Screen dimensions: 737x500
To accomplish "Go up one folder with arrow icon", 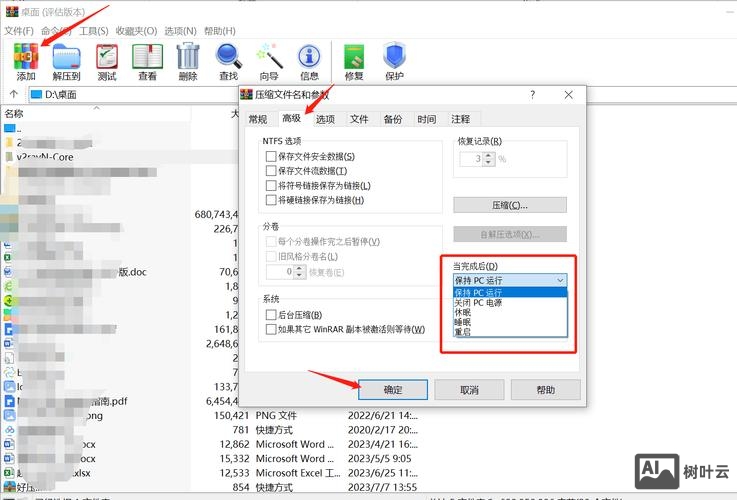I will [x=14, y=94].
